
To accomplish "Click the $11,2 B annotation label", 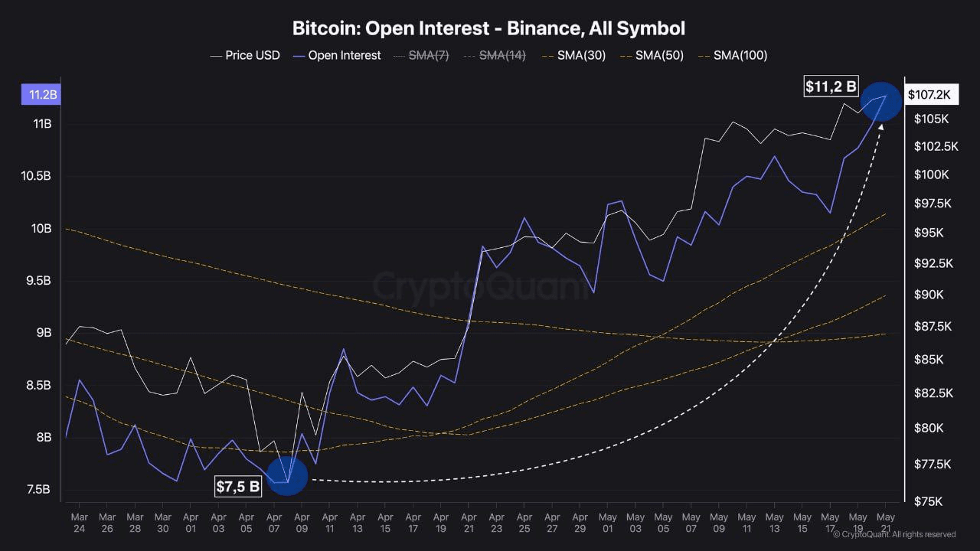I will pos(831,86).
